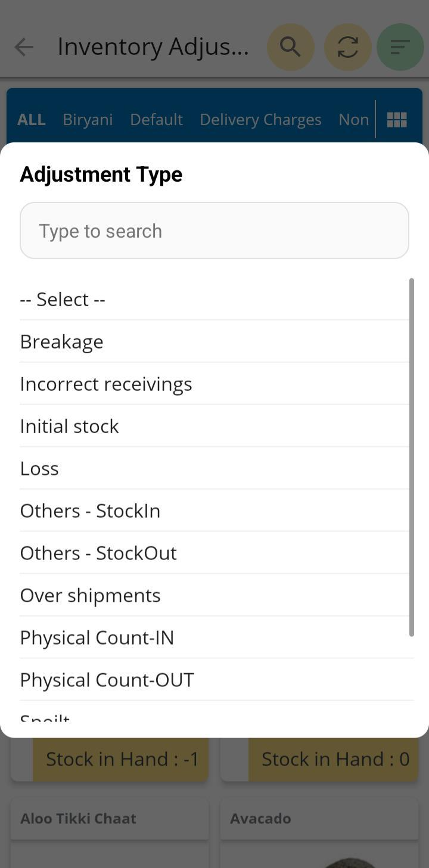
Task: Select Physical Count-OUT option
Action: coord(107,680)
